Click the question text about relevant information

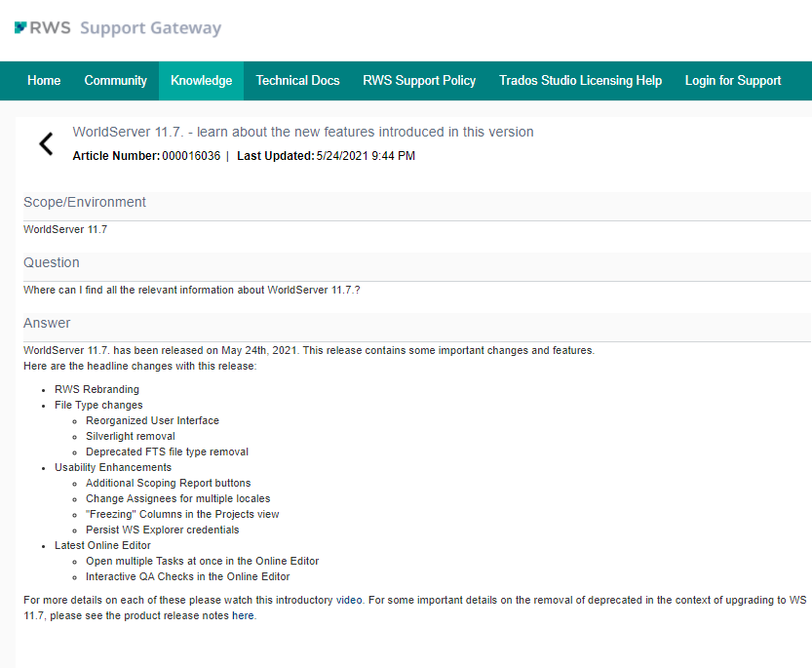coord(192,291)
